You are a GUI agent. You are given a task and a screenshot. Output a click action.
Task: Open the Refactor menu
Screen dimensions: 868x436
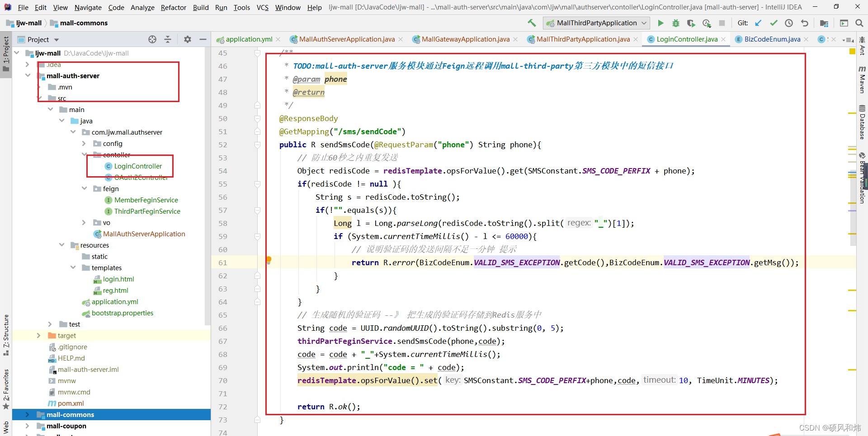point(174,7)
